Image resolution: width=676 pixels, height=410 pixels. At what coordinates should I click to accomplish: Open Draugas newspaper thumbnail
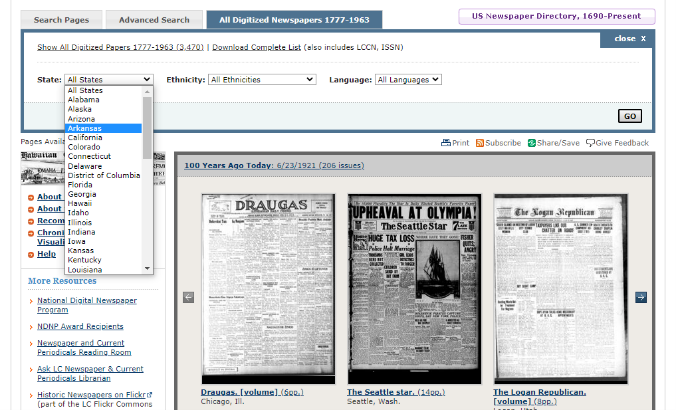point(268,288)
